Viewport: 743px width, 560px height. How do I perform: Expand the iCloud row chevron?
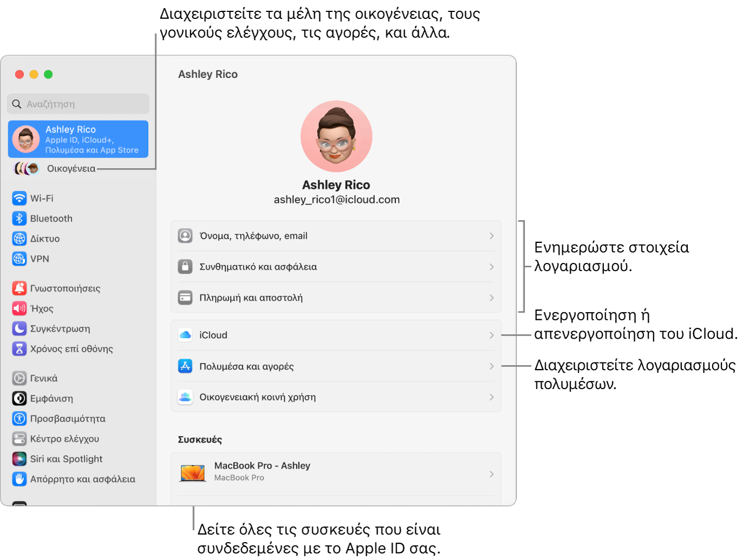[491, 335]
